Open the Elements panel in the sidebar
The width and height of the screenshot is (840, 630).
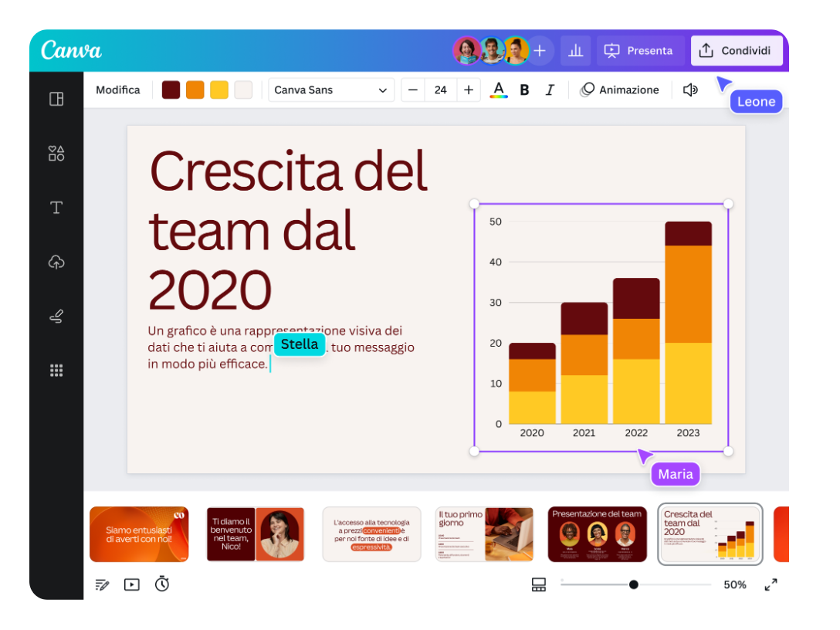tap(55, 153)
